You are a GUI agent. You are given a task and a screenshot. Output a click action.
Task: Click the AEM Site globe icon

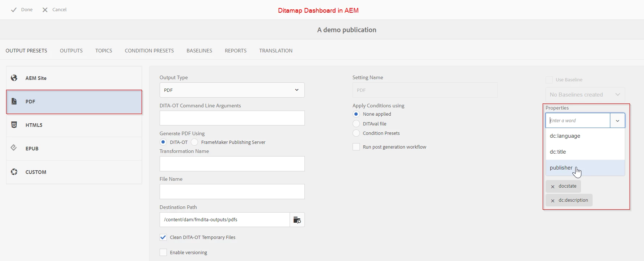click(x=14, y=78)
